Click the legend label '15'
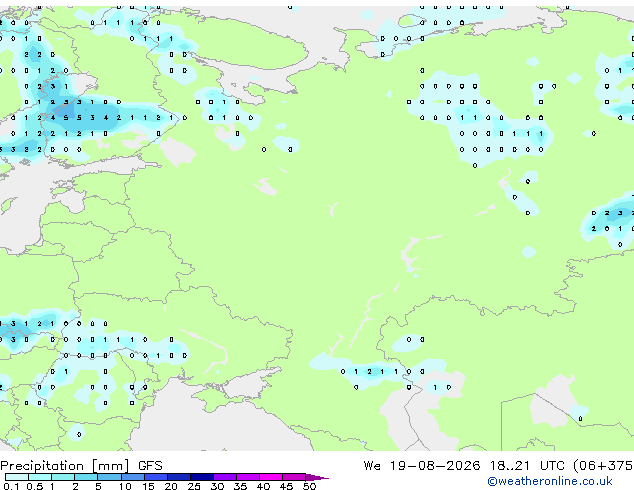This screenshot has height=490, width=634. 148,486
